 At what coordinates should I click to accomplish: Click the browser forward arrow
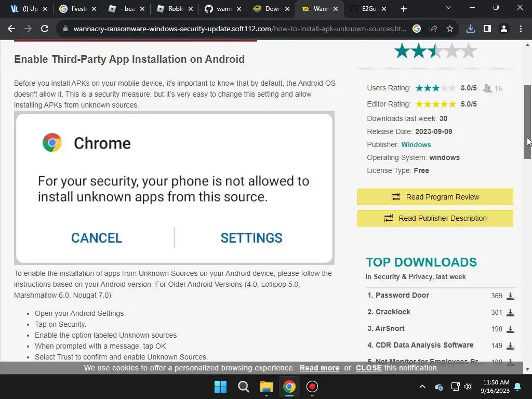coord(28,29)
